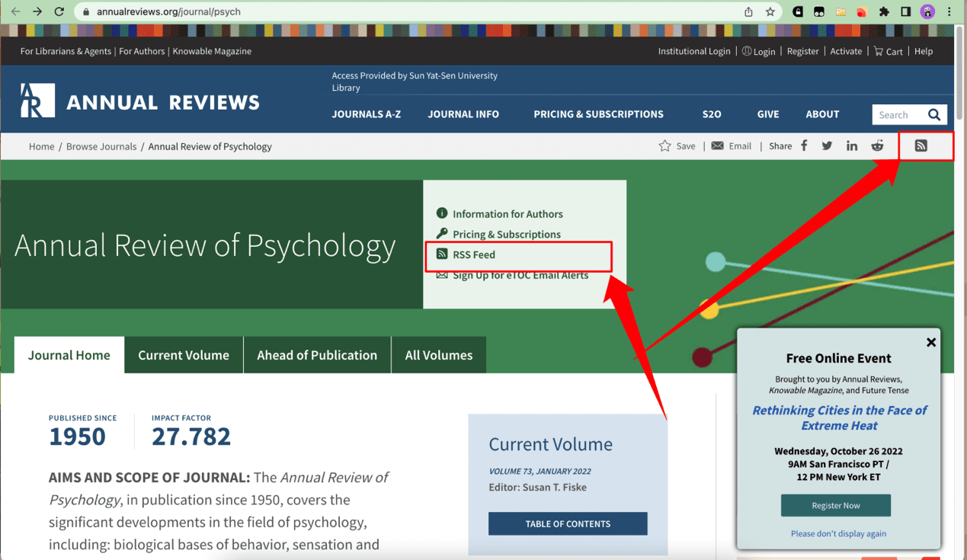Image resolution: width=967 pixels, height=560 pixels.
Task: Switch to the Current Volume tab
Action: coord(183,355)
